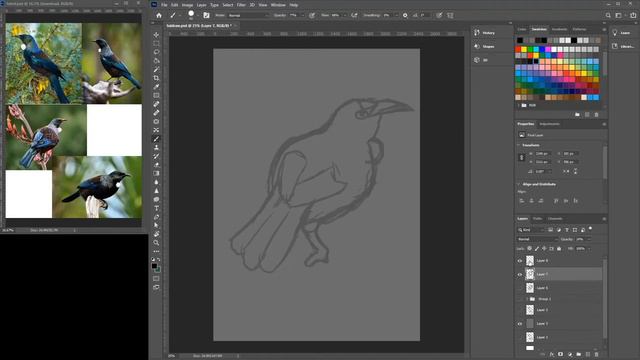This screenshot has height=360, width=640.
Task: Toggle lock all padlock icon in Layers
Action: [x=559, y=249]
